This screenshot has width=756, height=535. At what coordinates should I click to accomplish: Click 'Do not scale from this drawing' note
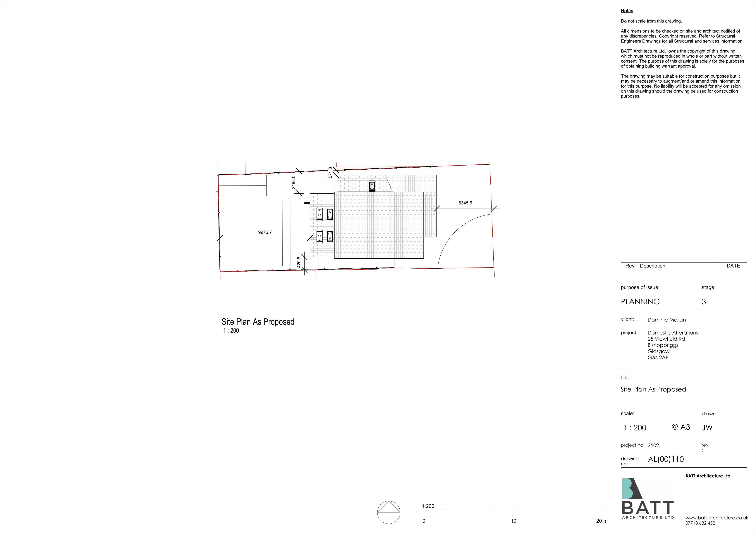pos(651,21)
